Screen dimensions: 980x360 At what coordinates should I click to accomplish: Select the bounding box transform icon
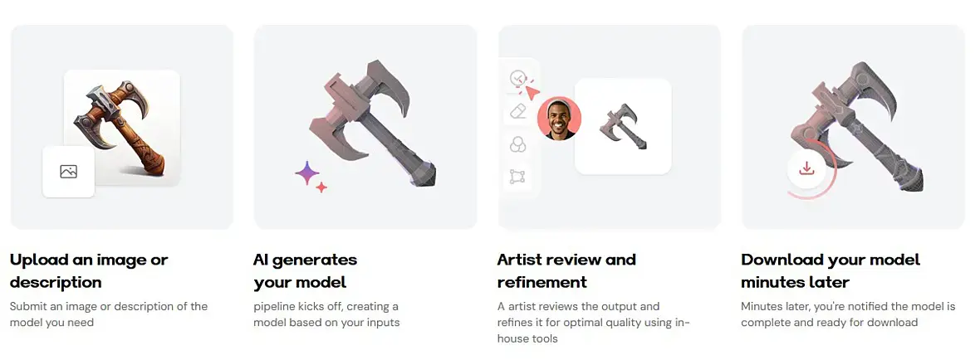tap(517, 176)
